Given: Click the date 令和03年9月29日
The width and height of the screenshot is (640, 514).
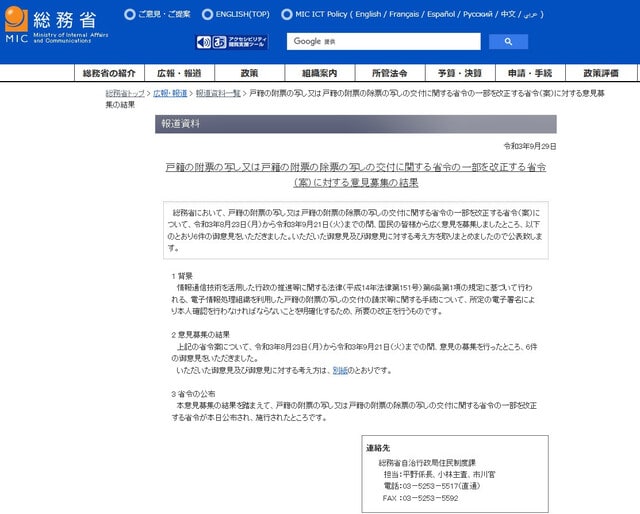Looking at the screenshot, I should pos(530,146).
